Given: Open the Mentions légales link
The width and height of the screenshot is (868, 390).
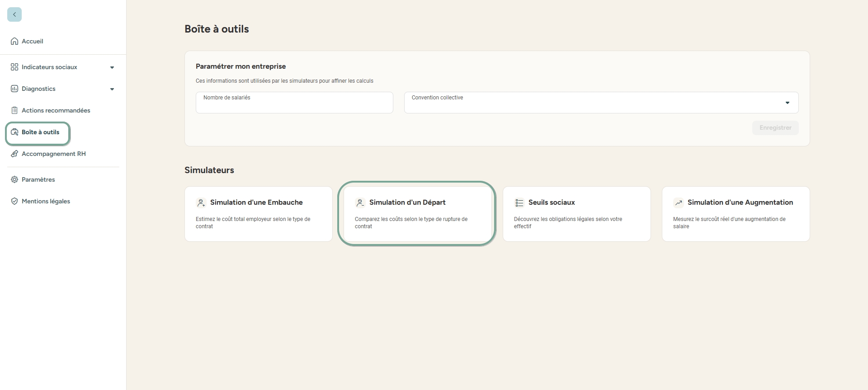Looking at the screenshot, I should pyautogui.click(x=46, y=201).
